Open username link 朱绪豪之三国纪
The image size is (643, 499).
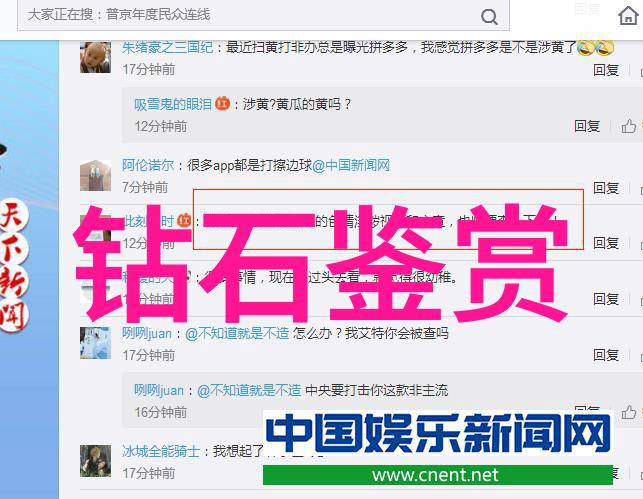pos(167,48)
